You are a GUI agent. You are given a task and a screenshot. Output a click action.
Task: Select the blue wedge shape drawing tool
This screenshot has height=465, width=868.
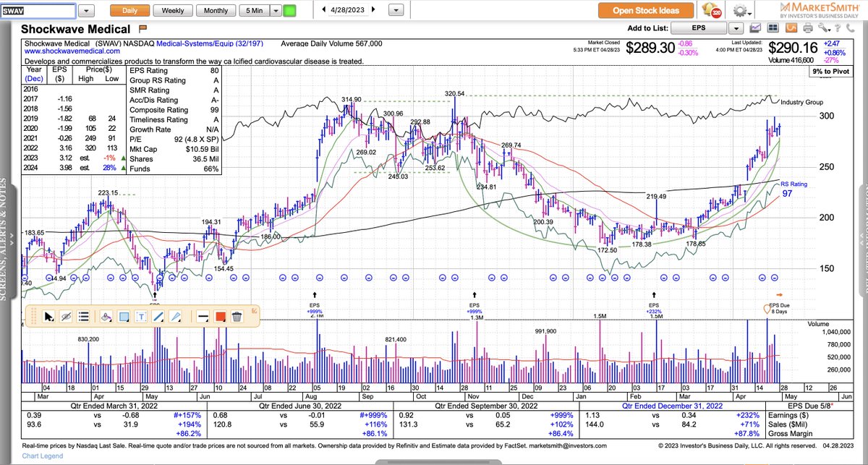tap(176, 316)
